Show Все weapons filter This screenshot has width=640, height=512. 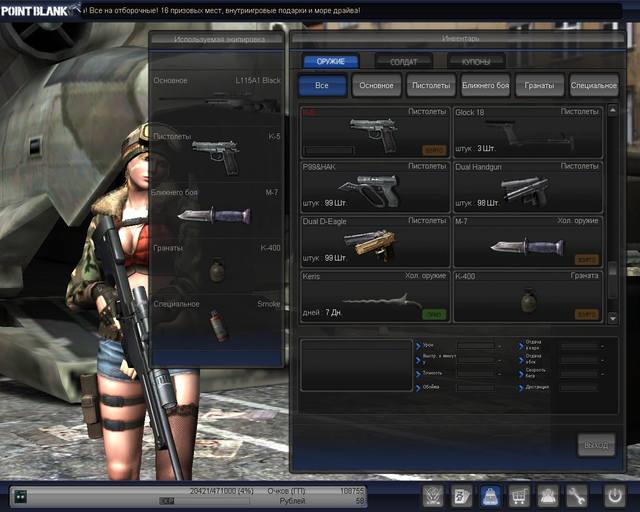coord(322,86)
